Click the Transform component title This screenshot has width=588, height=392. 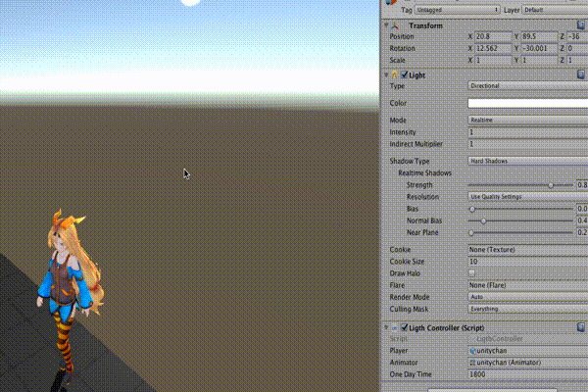425,25
